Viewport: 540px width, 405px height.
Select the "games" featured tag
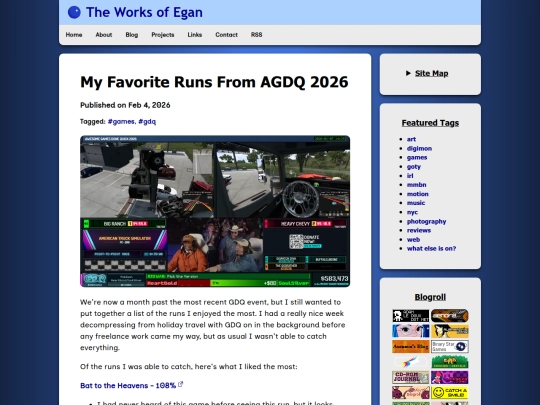click(x=417, y=157)
